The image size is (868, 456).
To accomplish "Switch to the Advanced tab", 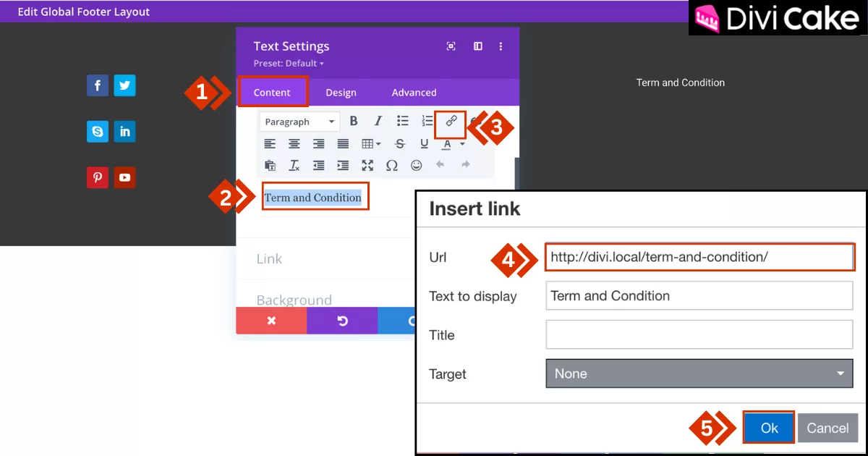I will (x=414, y=92).
